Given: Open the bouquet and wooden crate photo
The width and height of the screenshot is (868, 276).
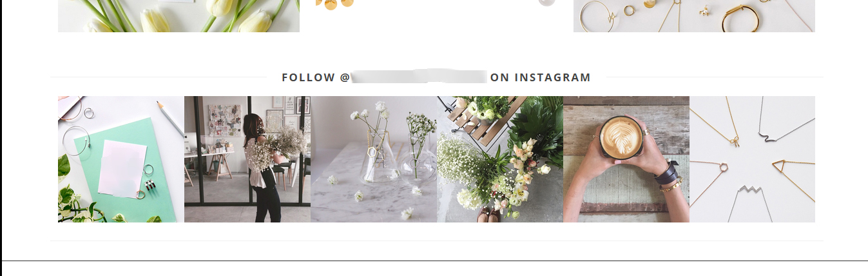Looking at the screenshot, I should coord(500,159).
